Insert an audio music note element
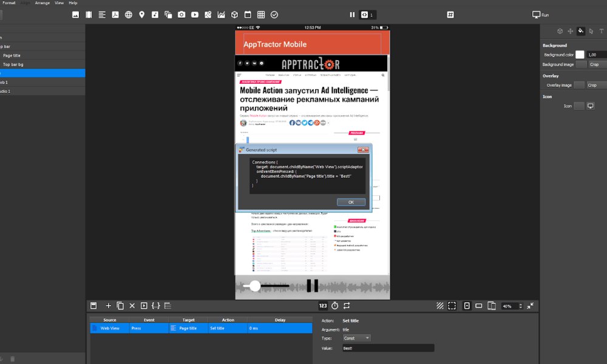The width and height of the screenshot is (607, 364). [x=155, y=15]
